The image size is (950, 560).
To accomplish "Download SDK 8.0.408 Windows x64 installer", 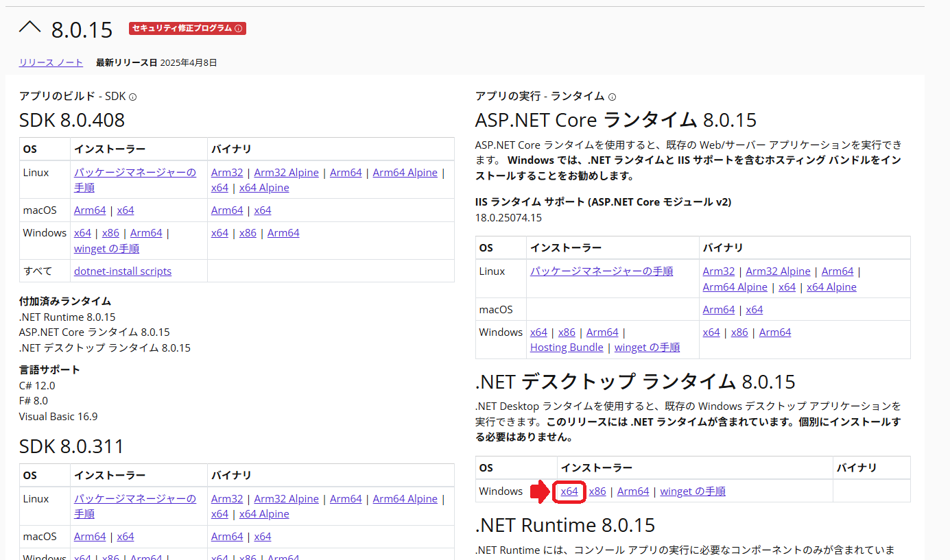I will tap(82, 233).
